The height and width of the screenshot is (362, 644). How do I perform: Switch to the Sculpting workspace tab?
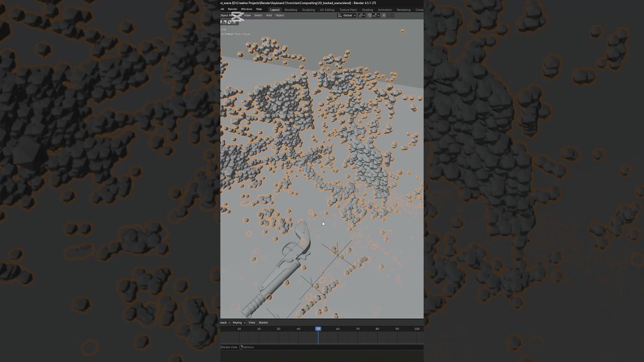tap(308, 10)
